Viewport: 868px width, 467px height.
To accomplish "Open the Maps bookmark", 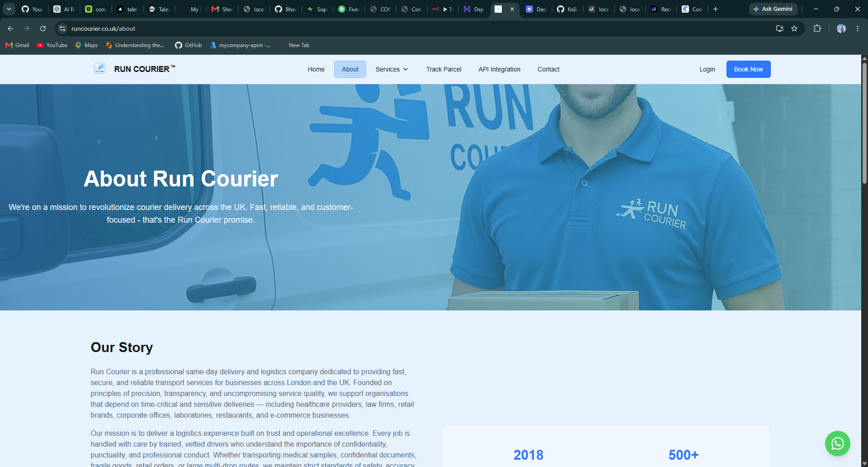I will tap(86, 45).
